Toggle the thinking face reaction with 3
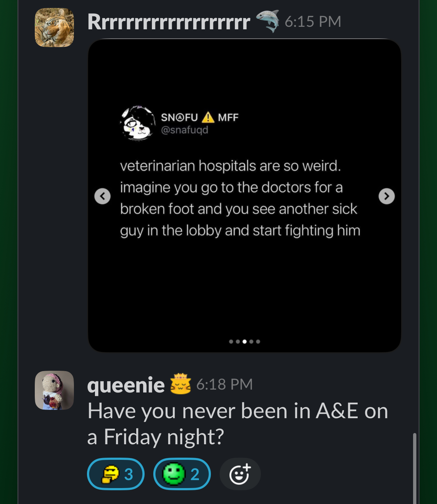This screenshot has width=437, height=504. (116, 474)
